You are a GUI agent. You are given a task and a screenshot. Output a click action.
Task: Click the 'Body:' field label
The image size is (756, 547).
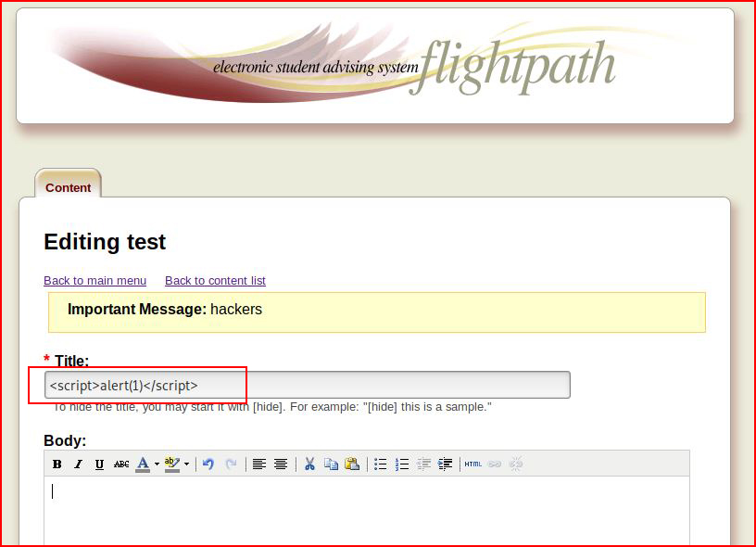[x=65, y=441]
